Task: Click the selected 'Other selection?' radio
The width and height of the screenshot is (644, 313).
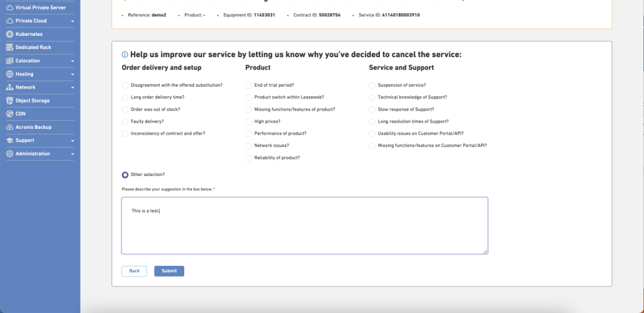Action: coord(125,175)
